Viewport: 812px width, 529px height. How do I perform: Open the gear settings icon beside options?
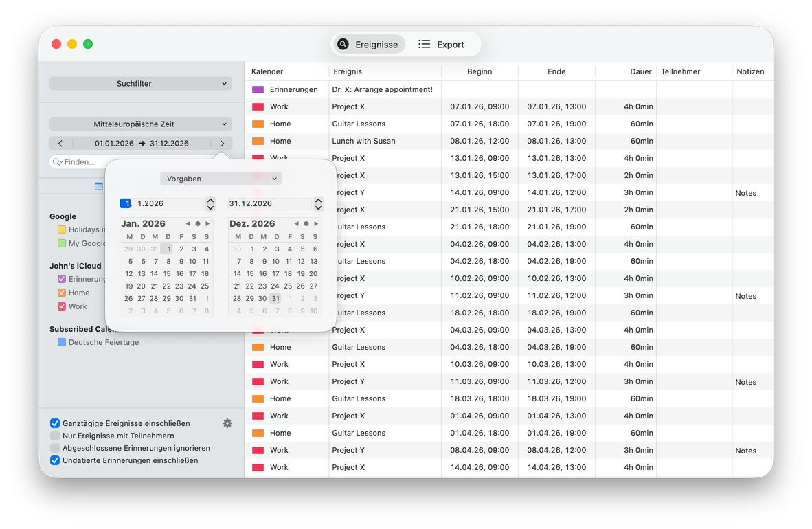(227, 423)
